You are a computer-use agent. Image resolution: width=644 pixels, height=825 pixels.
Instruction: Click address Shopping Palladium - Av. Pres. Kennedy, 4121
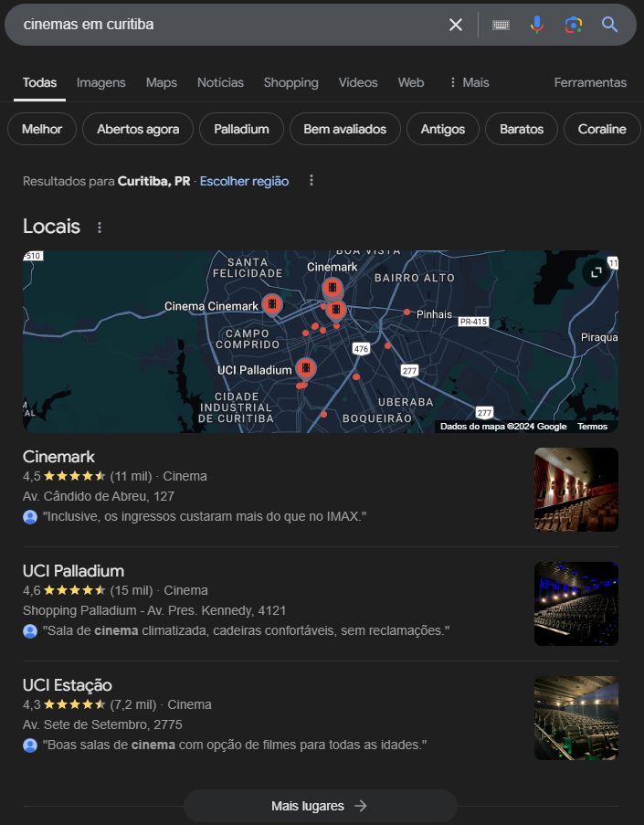pyautogui.click(x=154, y=610)
